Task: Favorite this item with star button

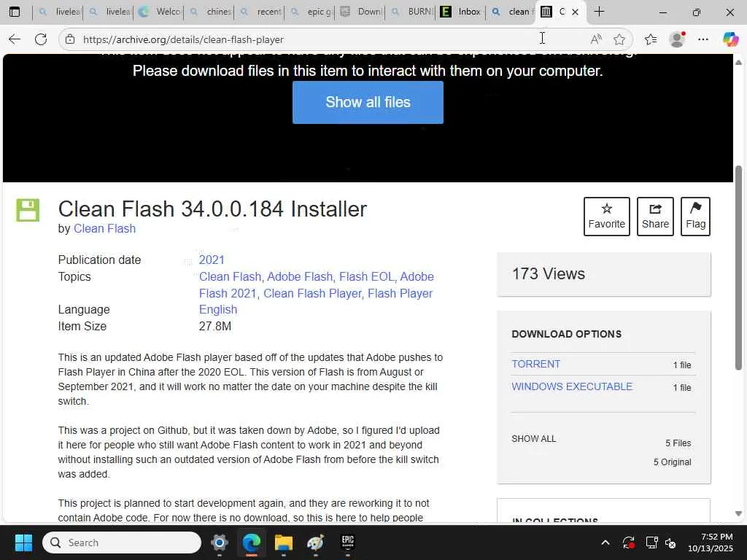Action: (x=606, y=216)
